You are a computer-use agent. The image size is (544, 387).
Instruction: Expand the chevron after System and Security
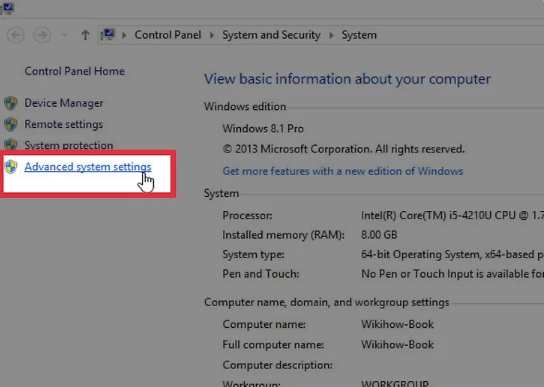coord(331,35)
